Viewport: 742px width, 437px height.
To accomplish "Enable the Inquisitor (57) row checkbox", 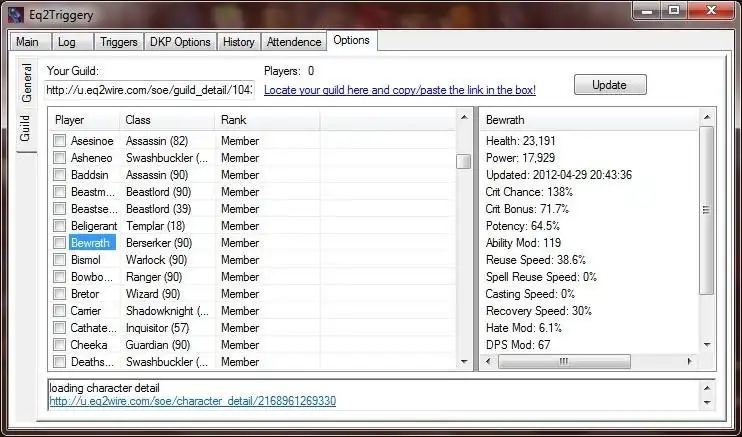I will click(x=60, y=328).
